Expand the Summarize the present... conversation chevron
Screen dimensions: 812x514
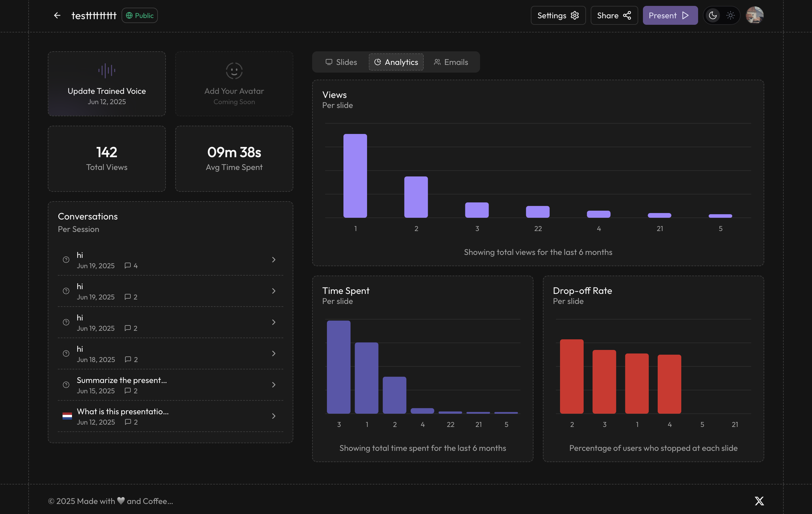coord(274,385)
